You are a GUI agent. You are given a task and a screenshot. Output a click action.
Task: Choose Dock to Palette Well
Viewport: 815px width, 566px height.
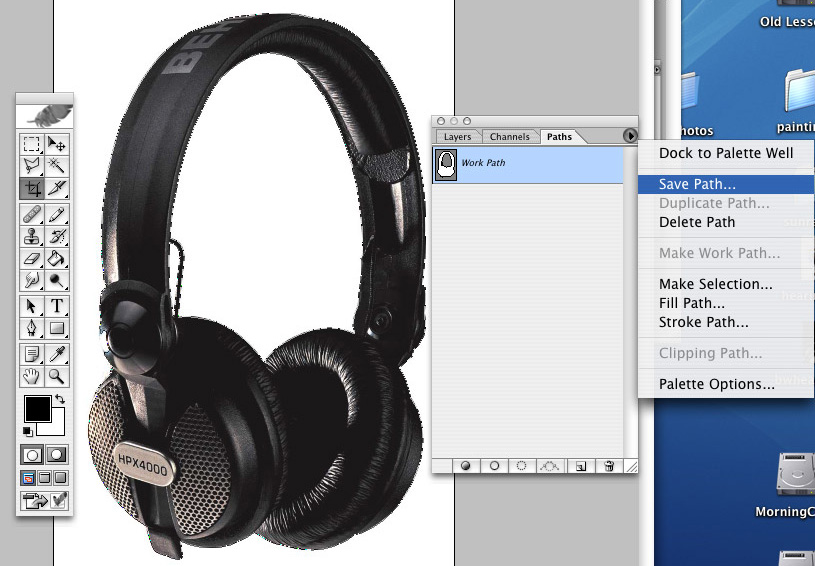pos(726,153)
